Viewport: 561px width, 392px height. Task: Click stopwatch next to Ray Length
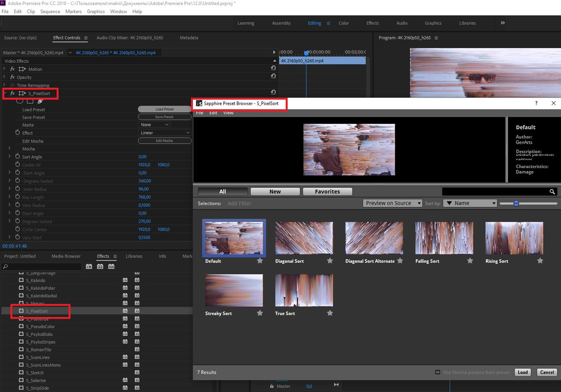(18, 197)
